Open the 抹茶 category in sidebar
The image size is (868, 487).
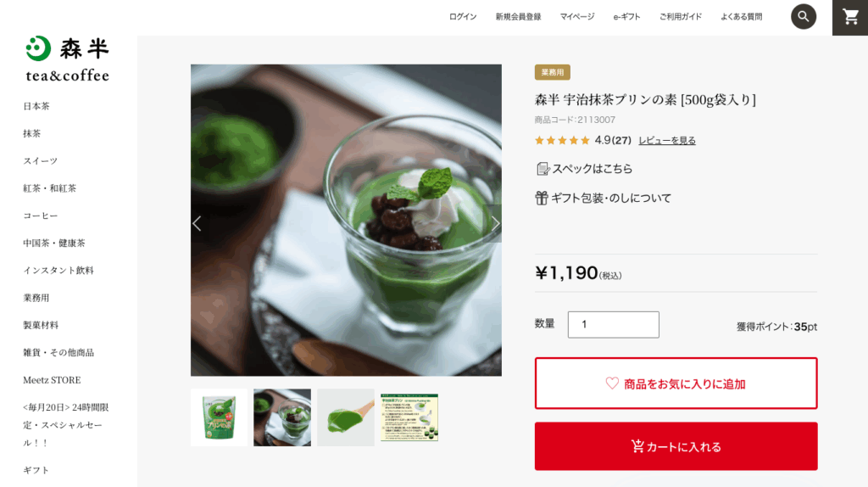coord(31,133)
